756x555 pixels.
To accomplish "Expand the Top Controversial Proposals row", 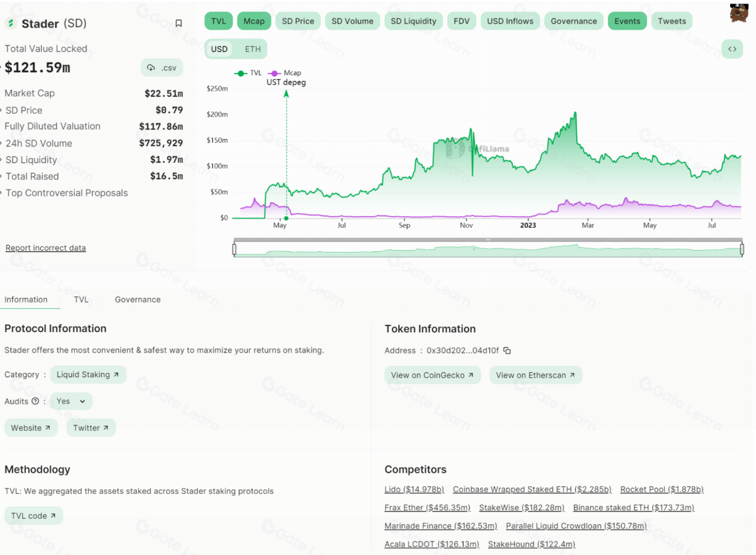I will click(66, 193).
